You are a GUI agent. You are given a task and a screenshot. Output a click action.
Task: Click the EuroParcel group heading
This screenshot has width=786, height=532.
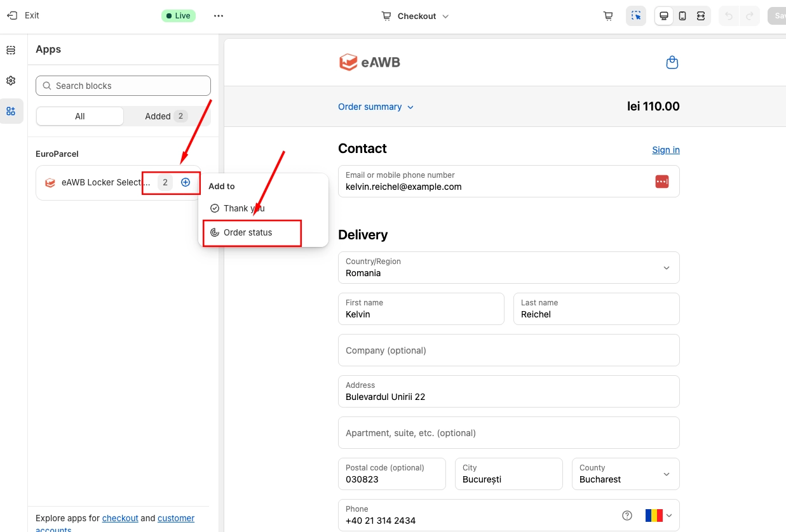click(57, 154)
